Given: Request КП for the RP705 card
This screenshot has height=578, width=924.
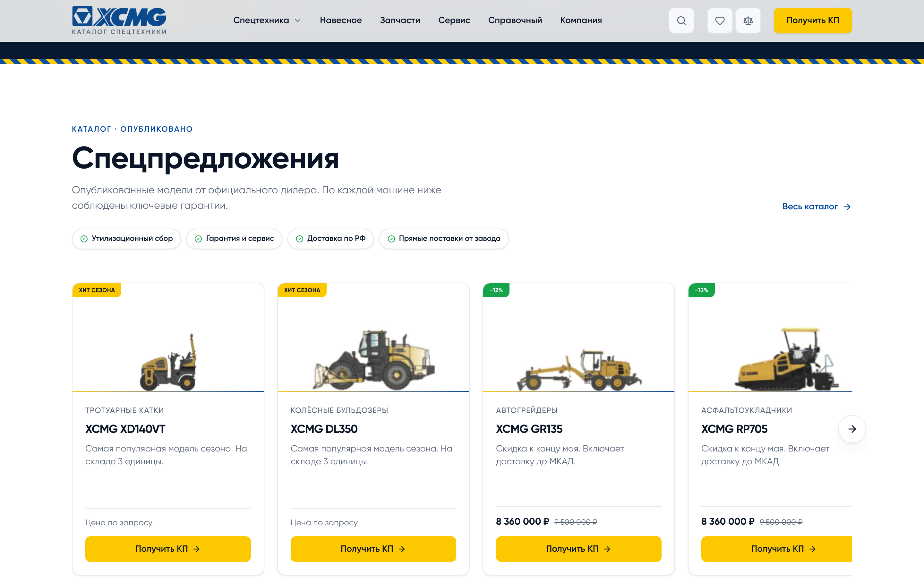Looking at the screenshot, I should pos(777,549).
